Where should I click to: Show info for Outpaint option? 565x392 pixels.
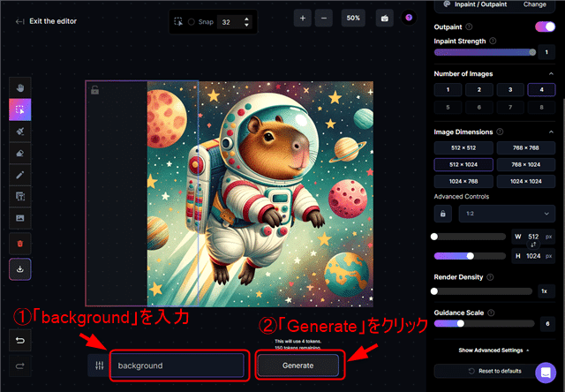[x=469, y=26]
